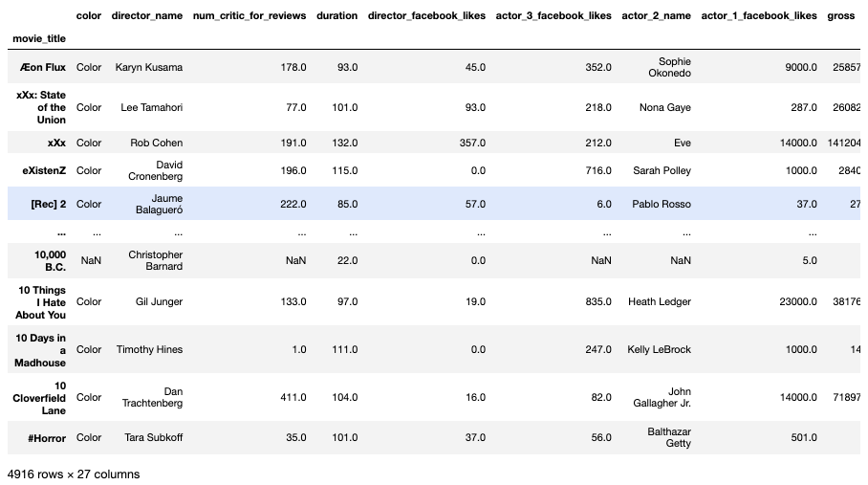This screenshot has width=868, height=485.
Task: Click actor Sophie Okonedo cell
Action: tap(669, 67)
